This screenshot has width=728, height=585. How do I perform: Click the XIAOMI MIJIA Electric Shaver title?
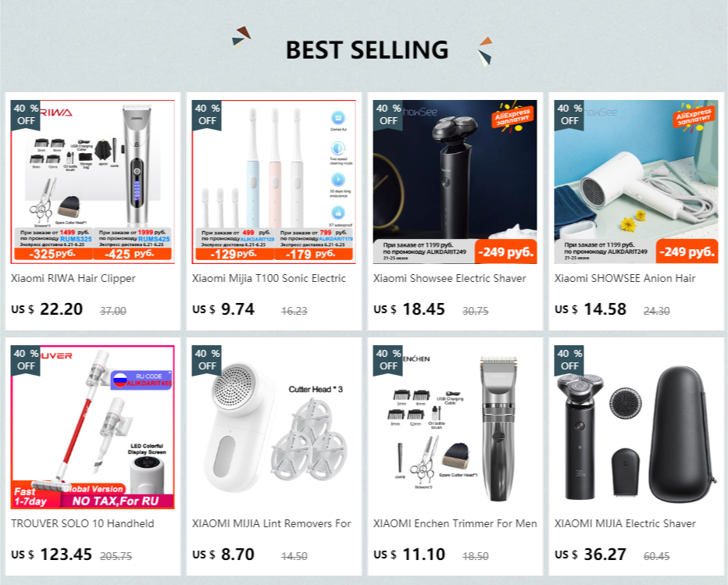(x=625, y=524)
